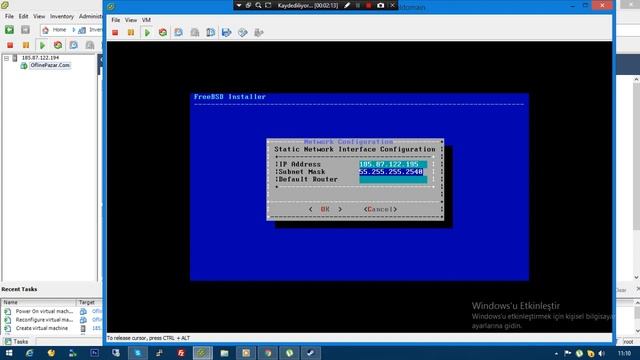Open Edit menu in vSphere Client
This screenshot has width=640, height=360.
(24, 16)
